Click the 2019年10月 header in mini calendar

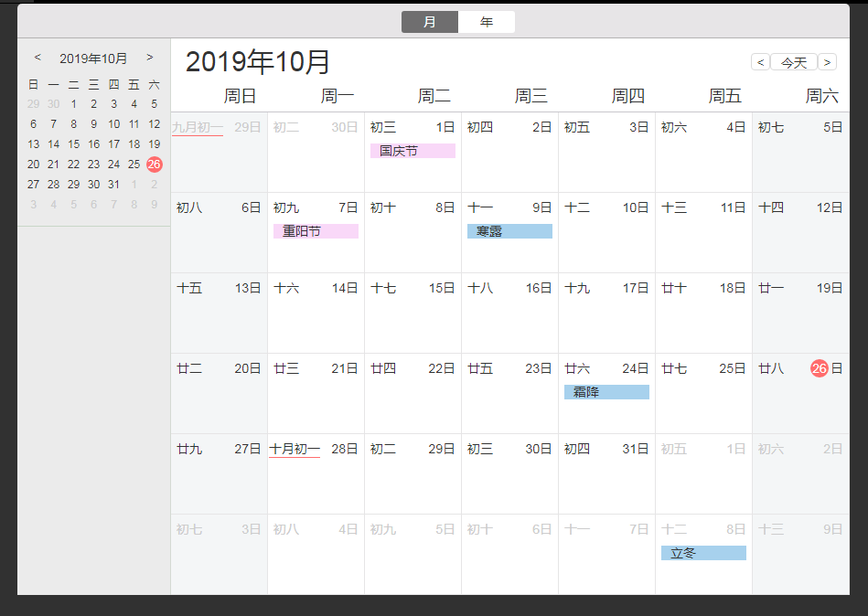point(93,58)
